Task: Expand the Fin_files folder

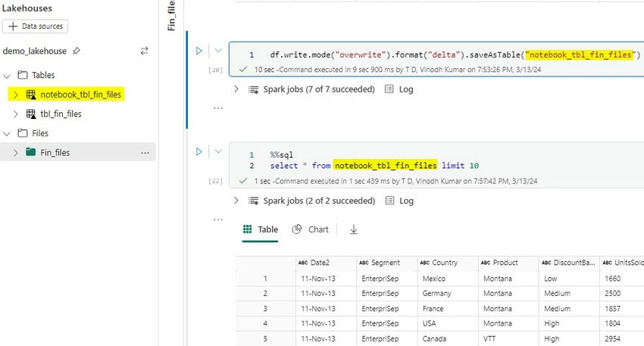Action: 16,153
